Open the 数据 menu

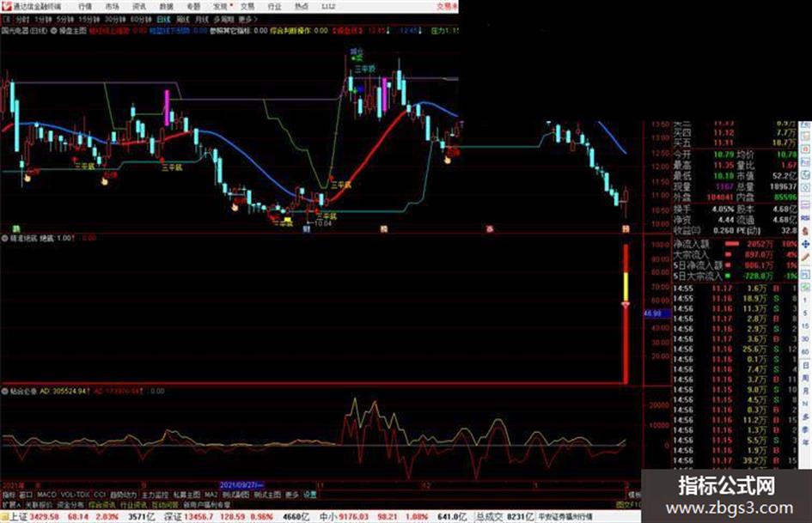(x=166, y=7)
